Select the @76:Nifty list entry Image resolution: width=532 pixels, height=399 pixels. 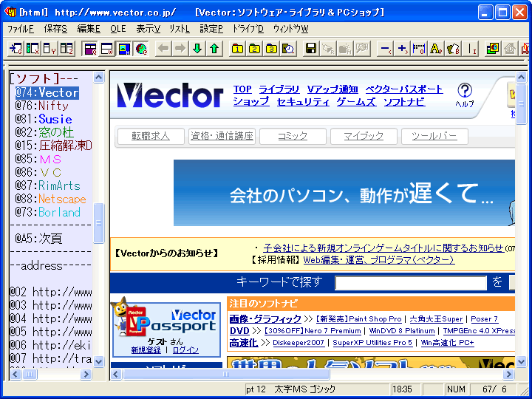click(x=41, y=106)
